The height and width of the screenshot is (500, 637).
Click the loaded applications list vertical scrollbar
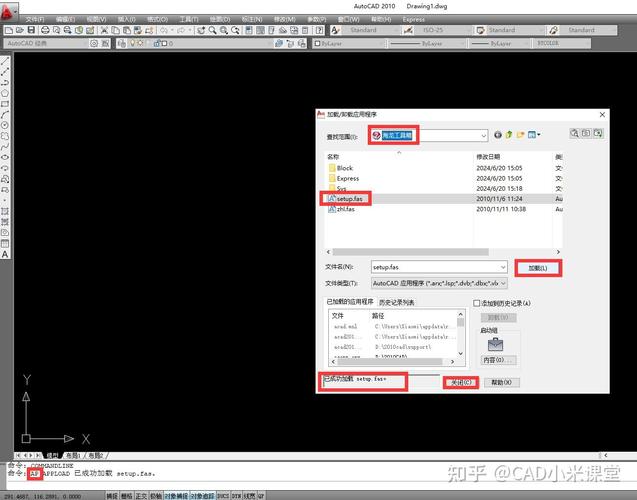(x=460, y=334)
